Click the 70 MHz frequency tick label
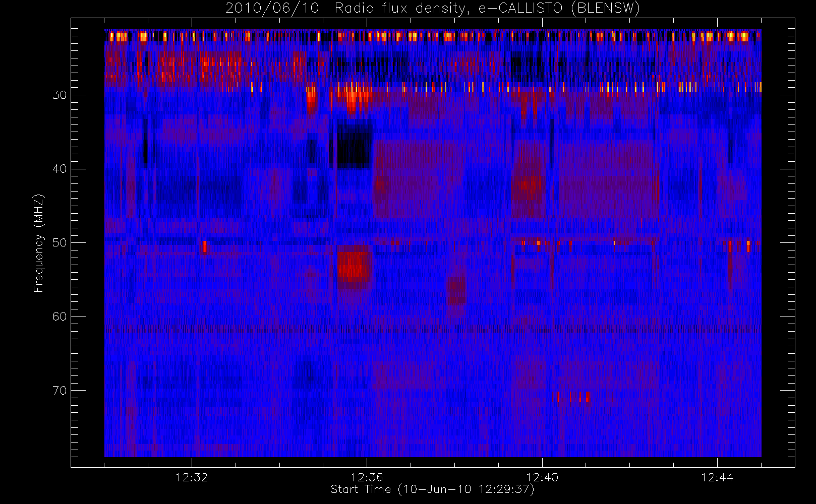 (60, 391)
